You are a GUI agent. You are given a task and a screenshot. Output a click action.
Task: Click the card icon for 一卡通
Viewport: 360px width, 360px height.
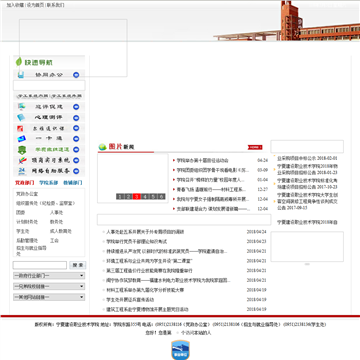(21, 139)
